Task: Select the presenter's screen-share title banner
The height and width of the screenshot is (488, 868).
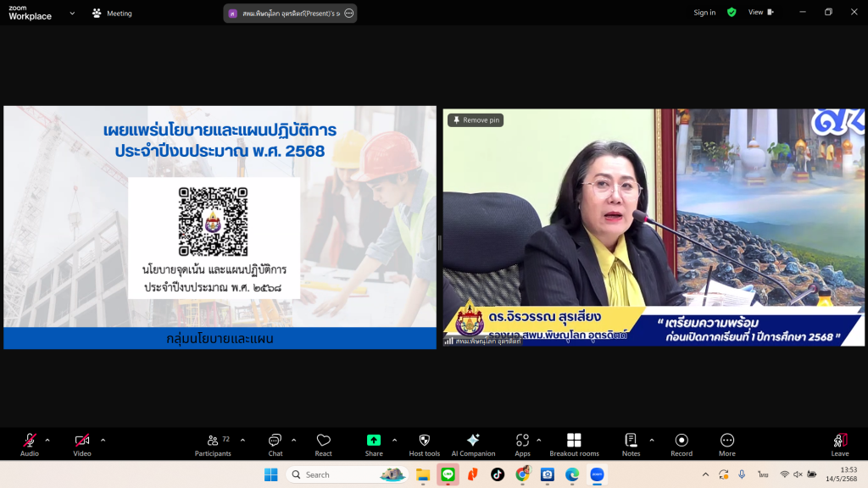Action: click(x=290, y=14)
